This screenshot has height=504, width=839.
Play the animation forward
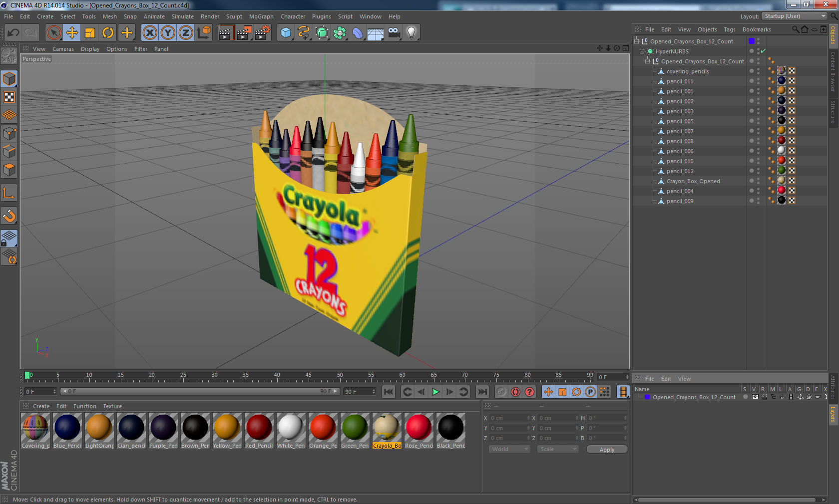[x=435, y=392]
